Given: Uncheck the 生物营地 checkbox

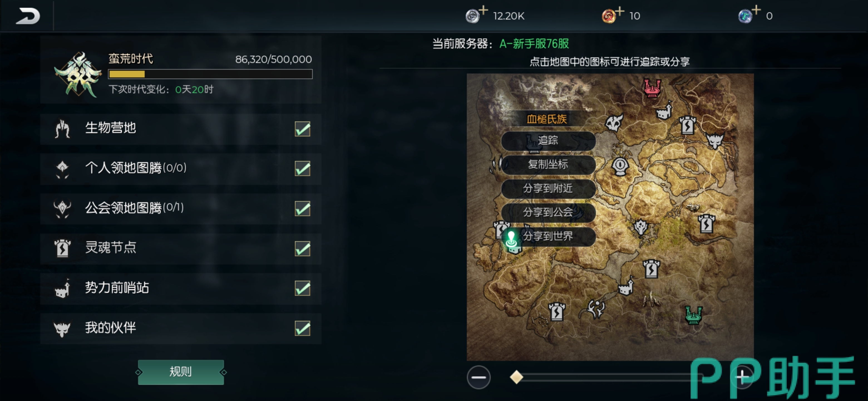Looking at the screenshot, I should pos(302,129).
